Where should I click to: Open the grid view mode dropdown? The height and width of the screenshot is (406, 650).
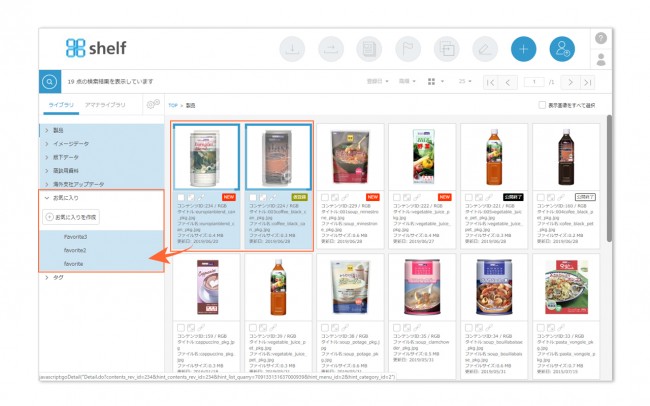436,82
